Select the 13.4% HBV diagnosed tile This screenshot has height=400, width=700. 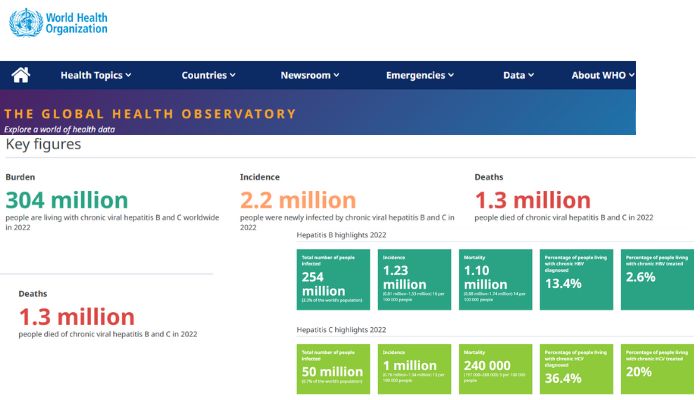pos(574,279)
